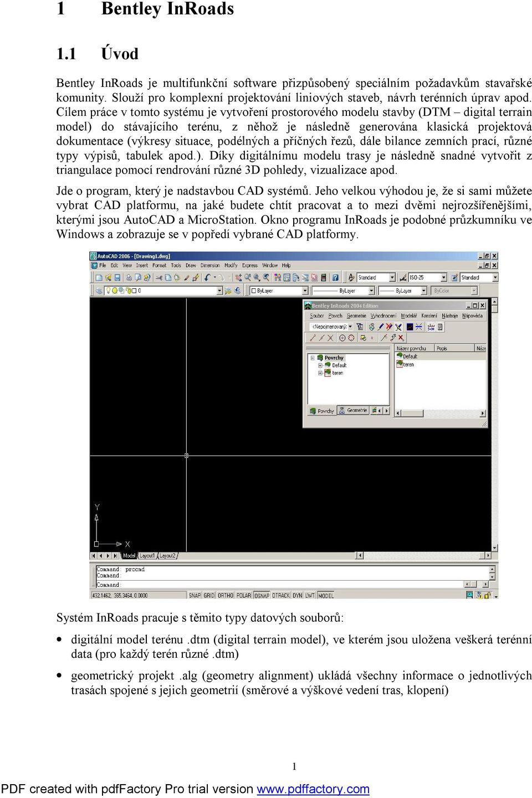The image size is (532, 798).
Task: Open the AutoCAD Draw menu
Action: pyautogui.click(x=191, y=265)
